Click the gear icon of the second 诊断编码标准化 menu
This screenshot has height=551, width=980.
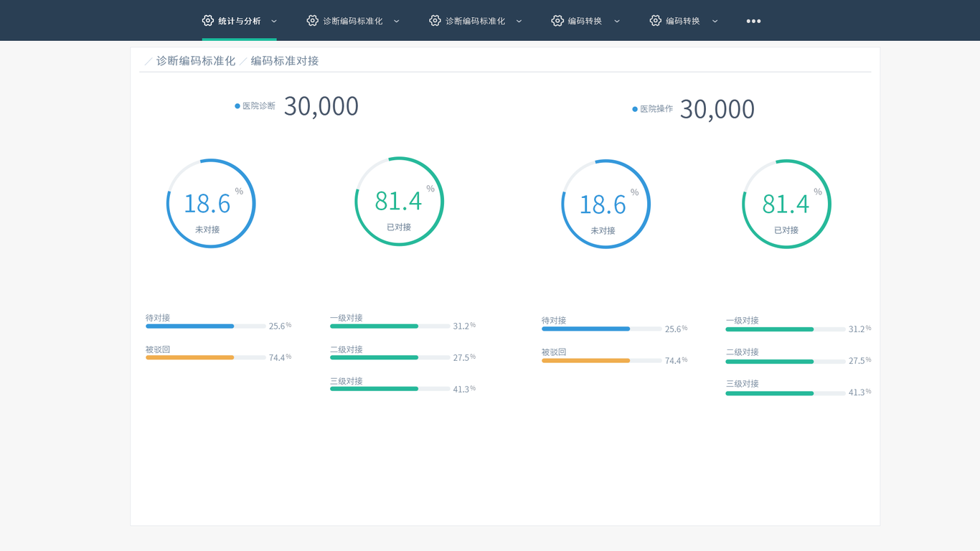(x=435, y=21)
